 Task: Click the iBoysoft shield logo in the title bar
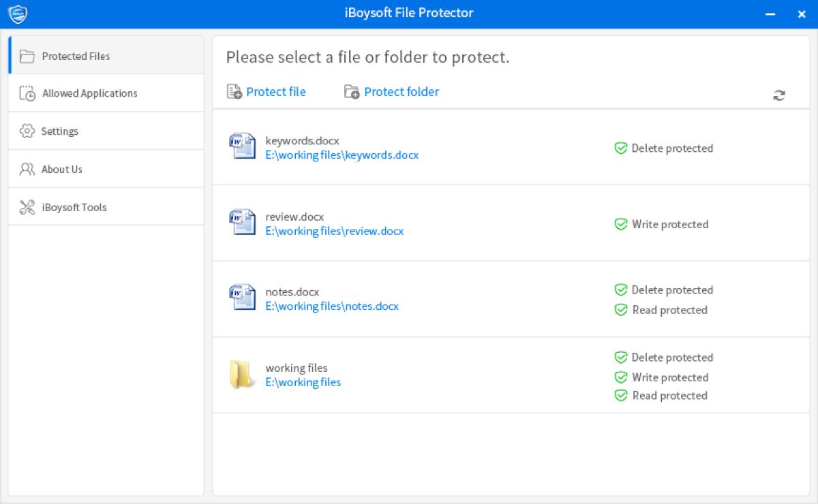tap(18, 13)
